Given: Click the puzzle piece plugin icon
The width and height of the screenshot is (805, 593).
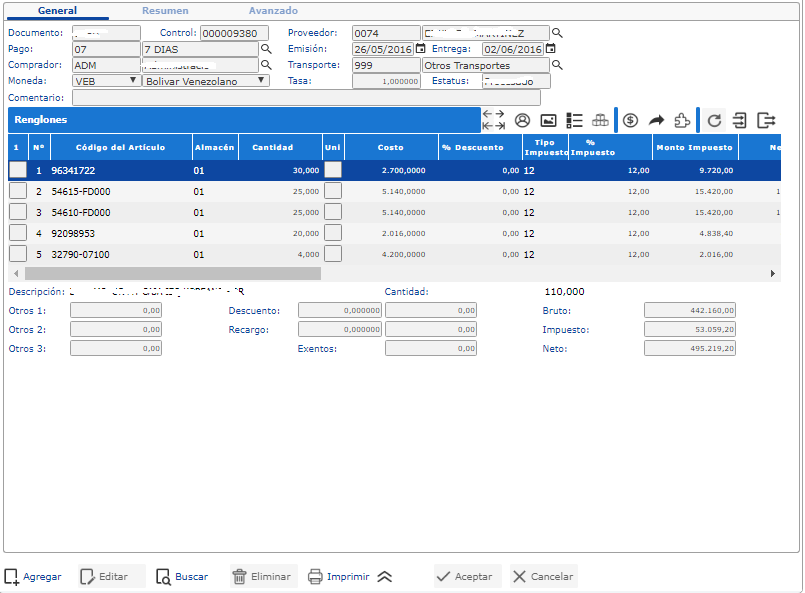Looking at the screenshot, I should [682, 120].
